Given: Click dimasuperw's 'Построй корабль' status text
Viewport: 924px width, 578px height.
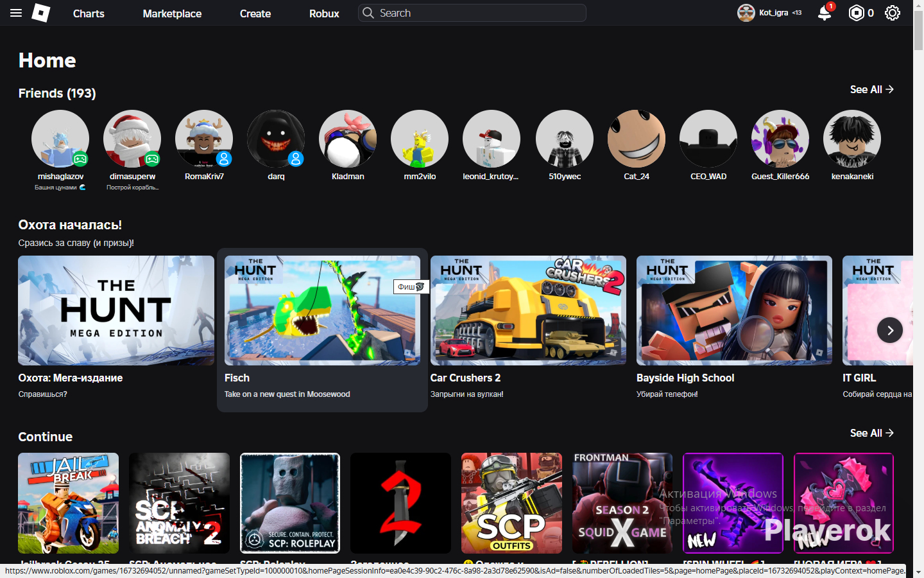Looking at the screenshot, I should (132, 188).
